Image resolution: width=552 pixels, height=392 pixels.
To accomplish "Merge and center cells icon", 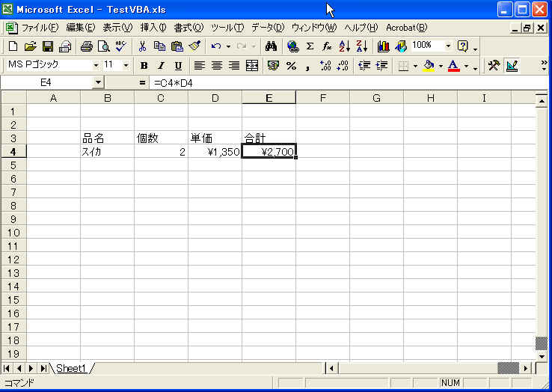I will 252,66.
